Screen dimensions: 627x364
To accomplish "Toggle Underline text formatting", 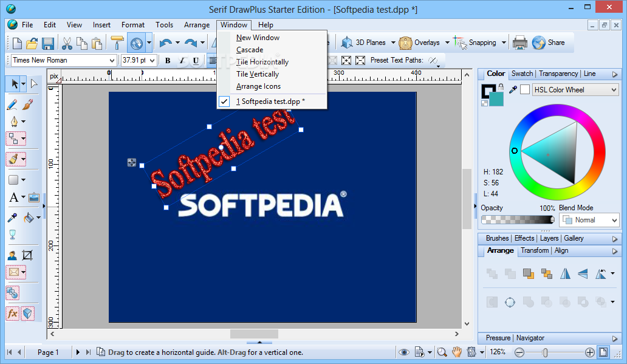I will tap(196, 60).
